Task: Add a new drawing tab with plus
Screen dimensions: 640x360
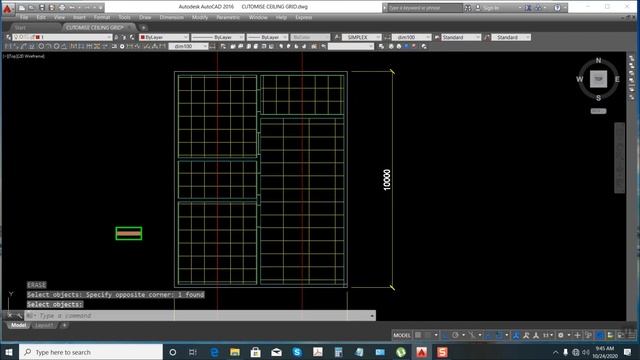Action: [x=143, y=28]
